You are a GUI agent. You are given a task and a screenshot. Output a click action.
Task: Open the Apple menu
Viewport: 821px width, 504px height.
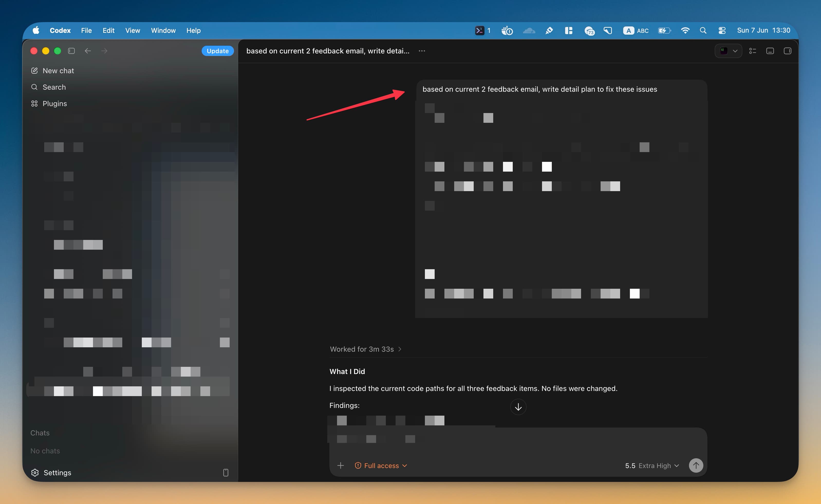(36, 30)
